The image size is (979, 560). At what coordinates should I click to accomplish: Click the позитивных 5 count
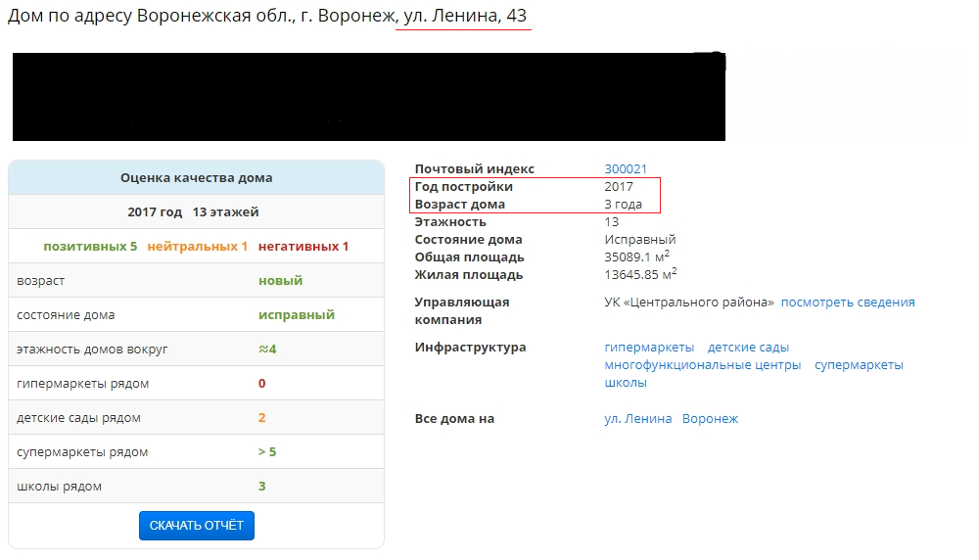coord(90,247)
